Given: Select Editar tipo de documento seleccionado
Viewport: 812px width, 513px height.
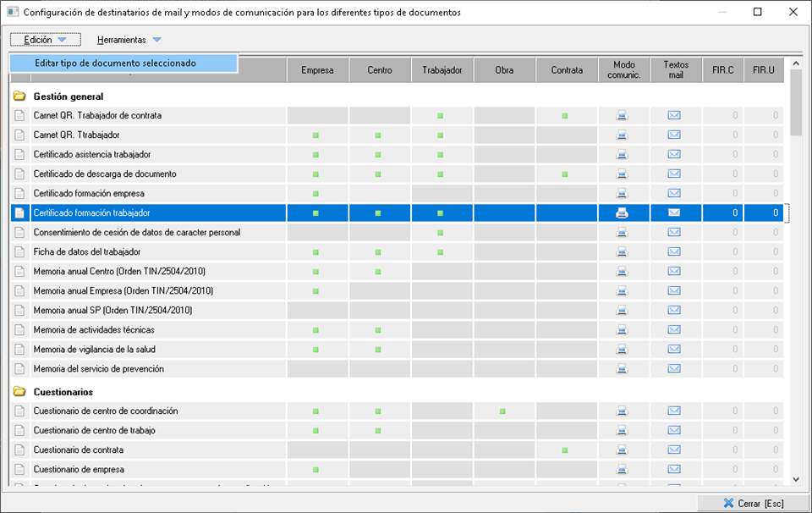Looking at the screenshot, I should pos(115,63).
